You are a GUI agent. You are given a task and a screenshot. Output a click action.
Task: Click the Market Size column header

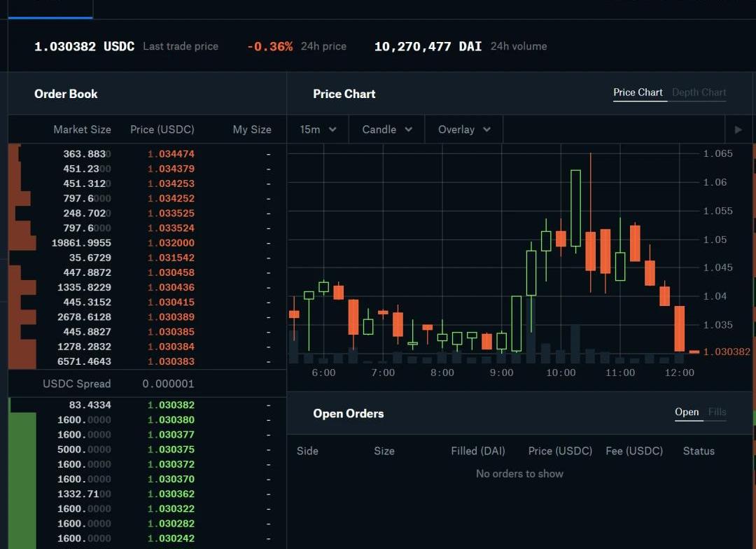[x=82, y=130]
